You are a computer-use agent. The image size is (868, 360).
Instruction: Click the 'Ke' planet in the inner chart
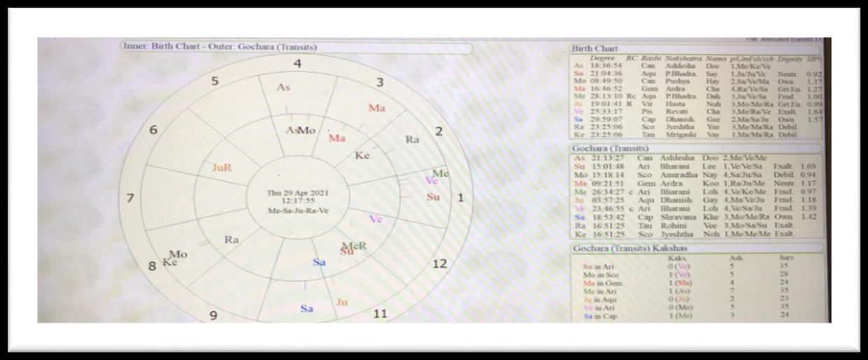(362, 155)
